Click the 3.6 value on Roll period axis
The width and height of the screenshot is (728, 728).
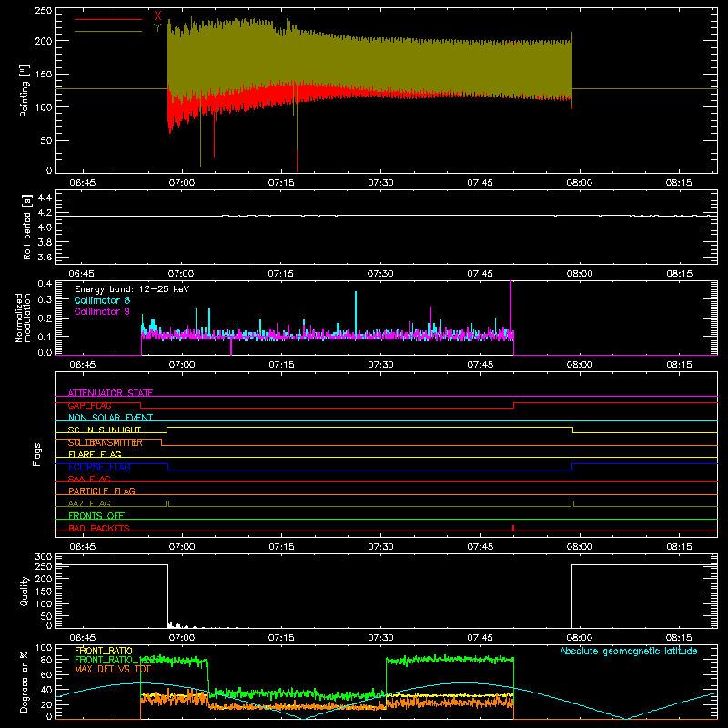coord(45,257)
